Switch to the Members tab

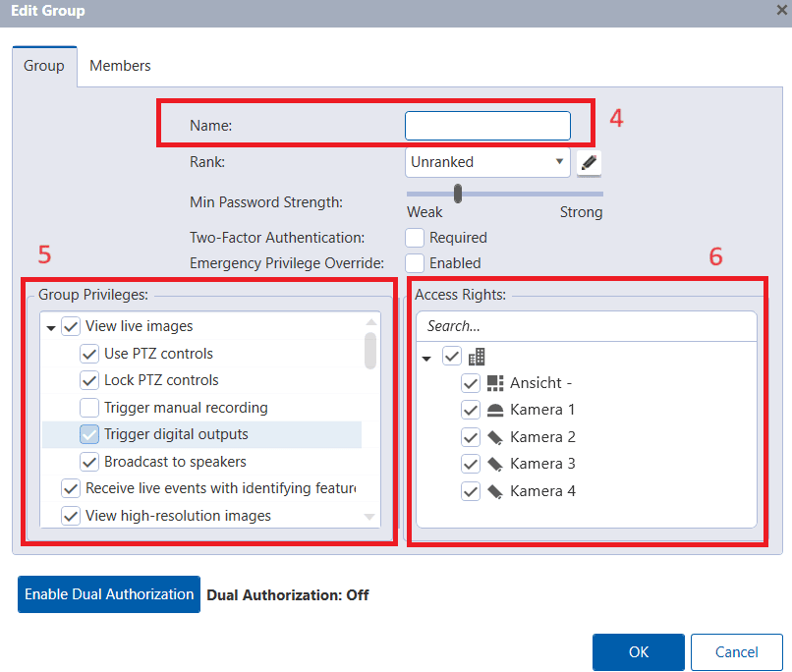click(x=119, y=65)
